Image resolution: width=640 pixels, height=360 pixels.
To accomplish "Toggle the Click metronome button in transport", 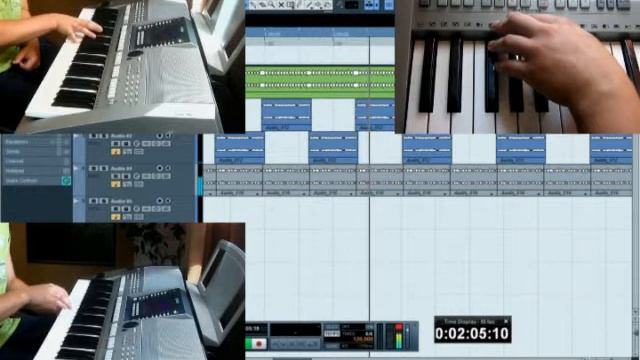I will click(332, 327).
